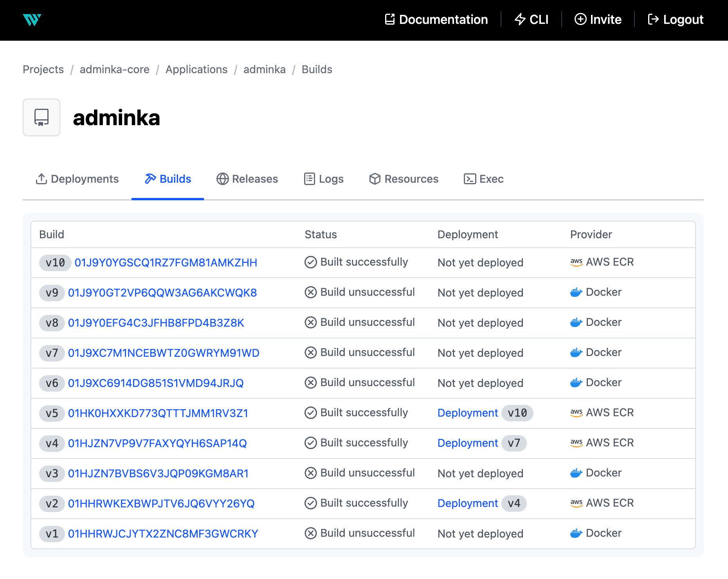Screen dimensions: 728x579
Task: Go to the Resources tab
Action: (x=404, y=179)
